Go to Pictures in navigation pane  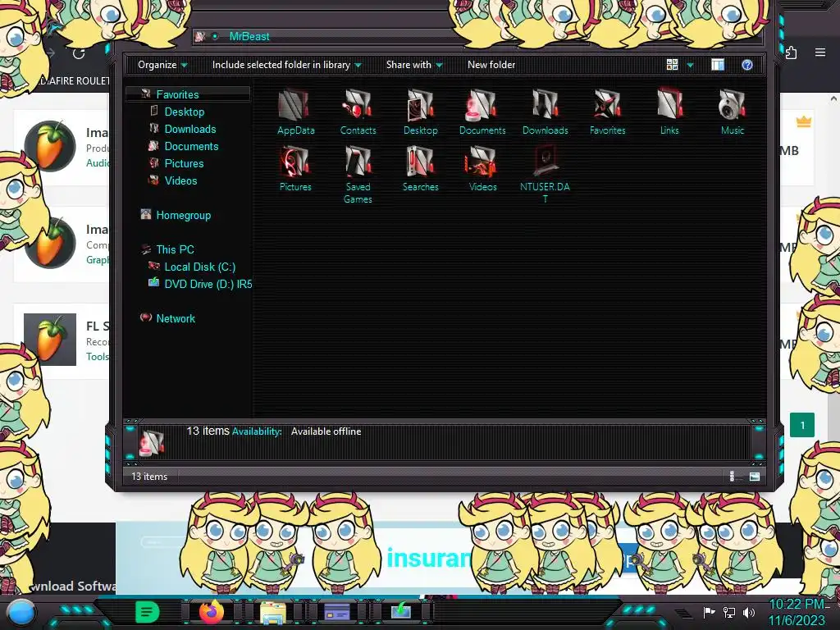pyautogui.click(x=184, y=163)
